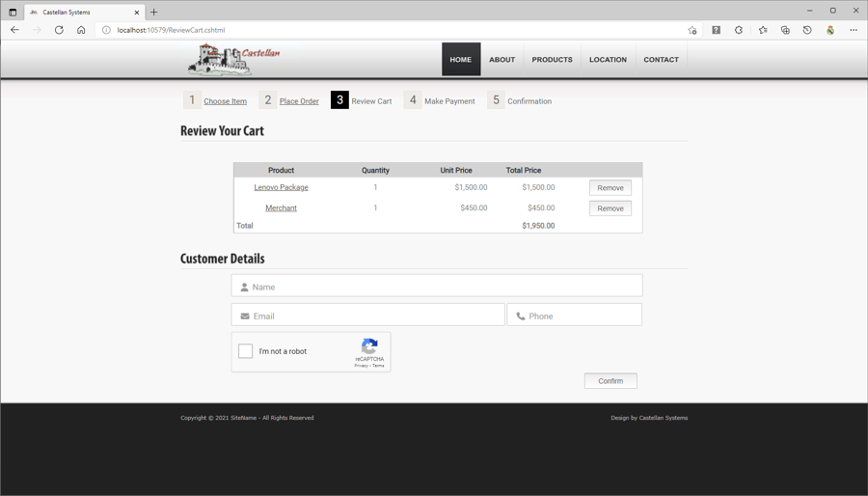Remove the Merchant item from cart
Viewport: 868px width, 496px height.
610,208
